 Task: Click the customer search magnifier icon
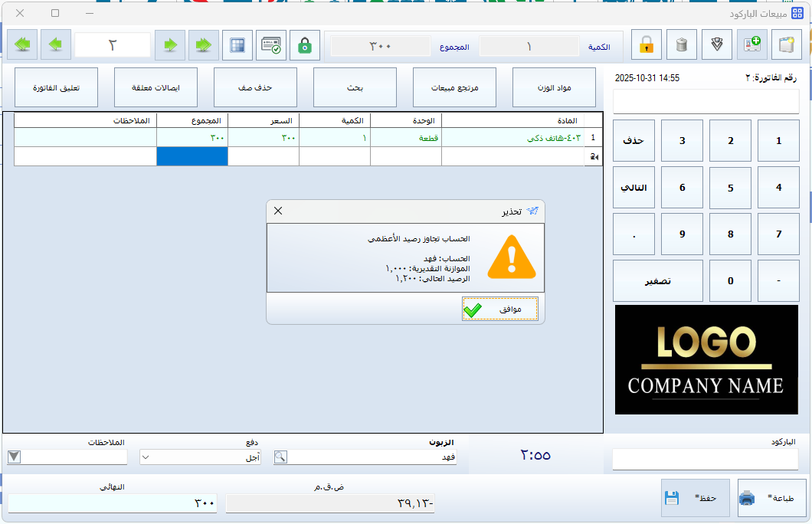pyautogui.click(x=281, y=457)
